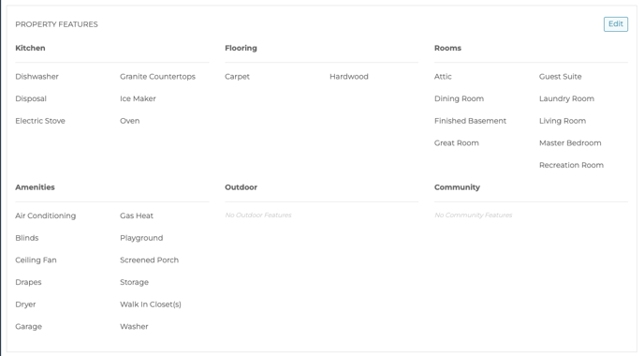Image resolution: width=644 pixels, height=356 pixels.
Task: Click the Granite Countertops feature label
Action: tap(157, 77)
